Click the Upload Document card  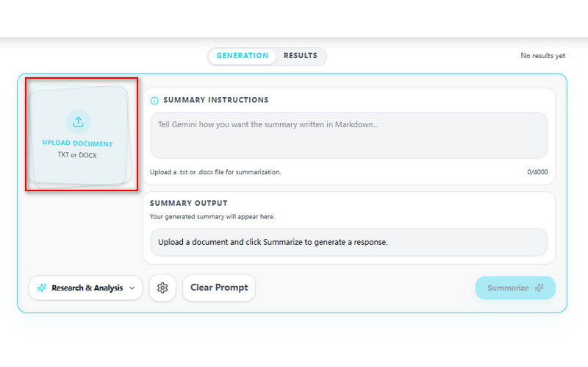coord(79,135)
